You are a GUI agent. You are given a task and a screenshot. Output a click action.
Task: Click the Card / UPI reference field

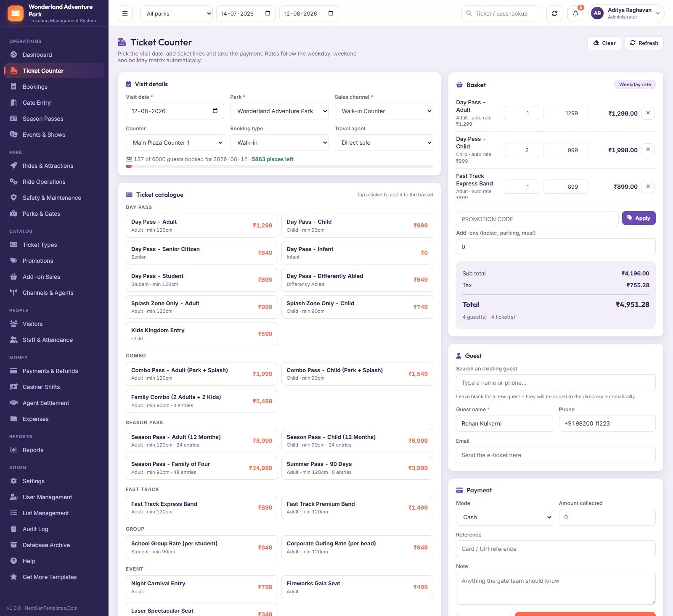pos(556,549)
